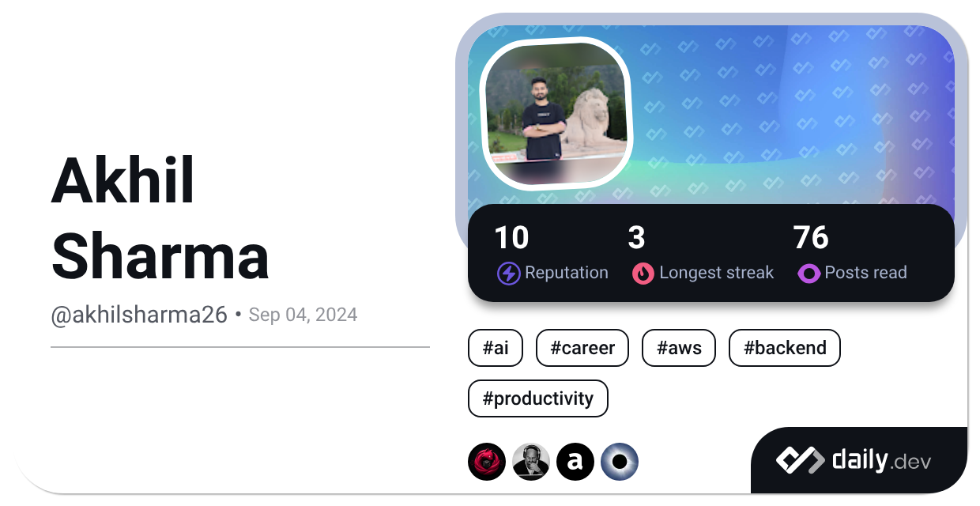Select the black 'a' letter source icon
980x506 pixels.
click(x=575, y=462)
